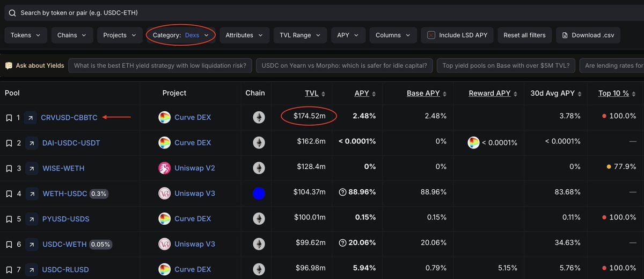The height and width of the screenshot is (279, 644).
Task: Sort table by TVL column header
Action: point(315,93)
